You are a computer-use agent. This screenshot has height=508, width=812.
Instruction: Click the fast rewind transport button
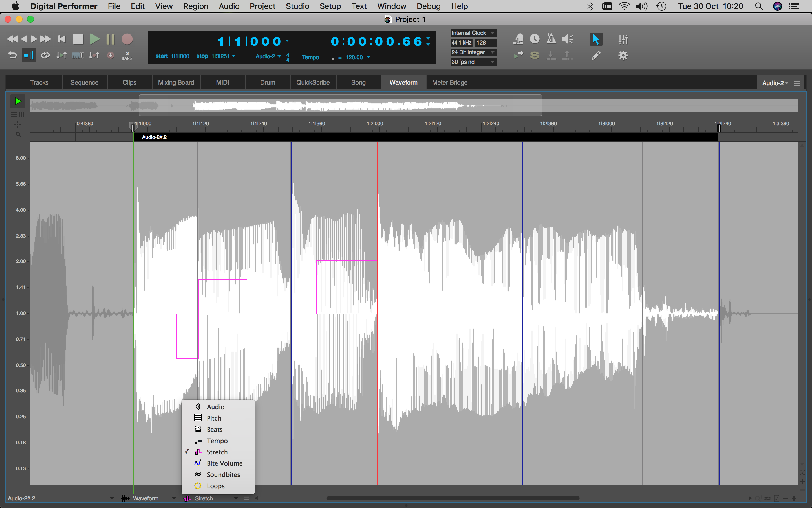coord(12,39)
